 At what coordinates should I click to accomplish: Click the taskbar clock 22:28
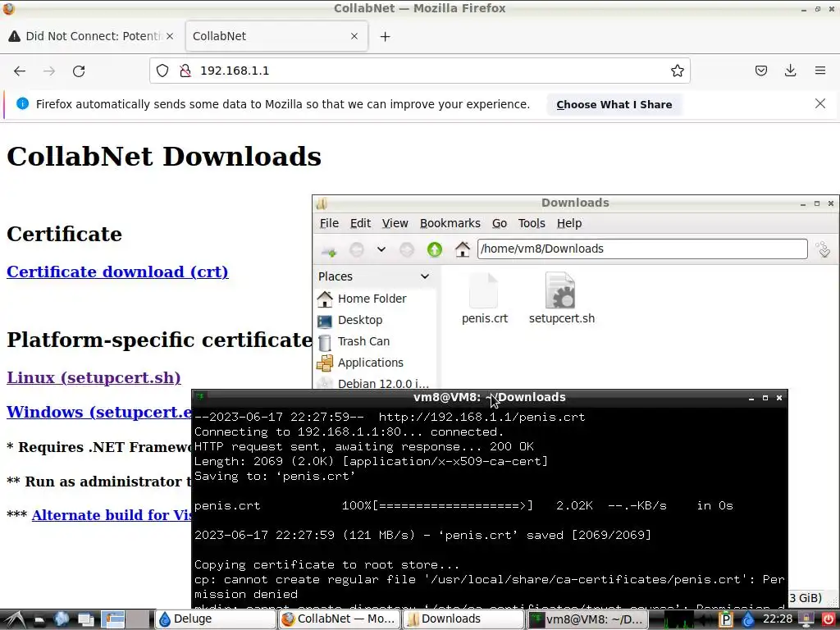pos(778,619)
